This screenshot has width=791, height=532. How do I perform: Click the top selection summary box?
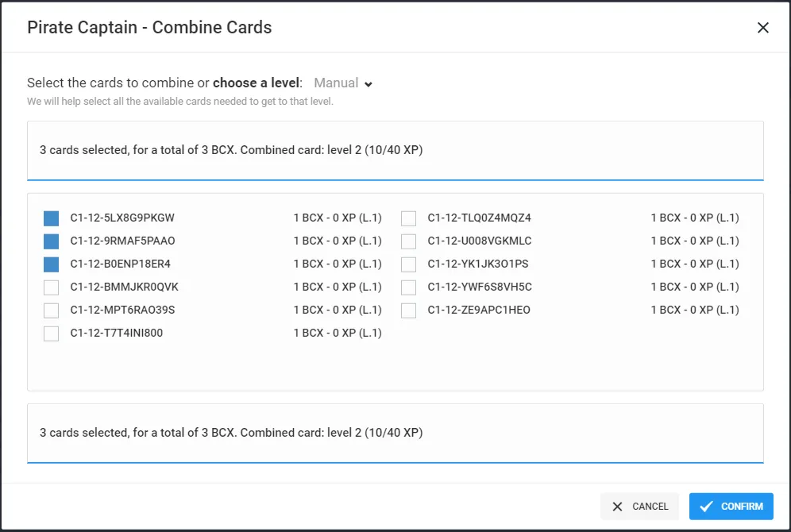[x=395, y=150]
